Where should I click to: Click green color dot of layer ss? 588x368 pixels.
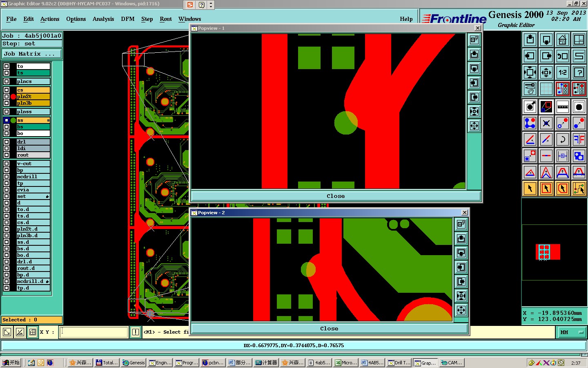[x=13, y=120]
